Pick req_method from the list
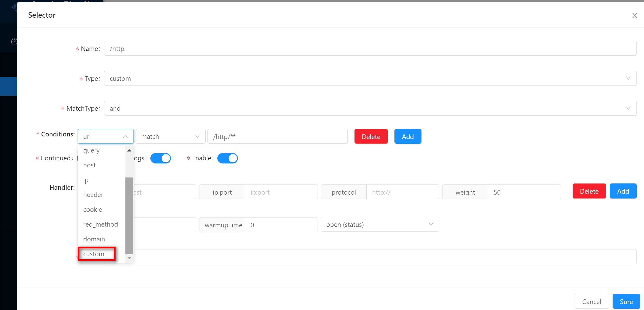The width and height of the screenshot is (644, 310). [x=100, y=224]
